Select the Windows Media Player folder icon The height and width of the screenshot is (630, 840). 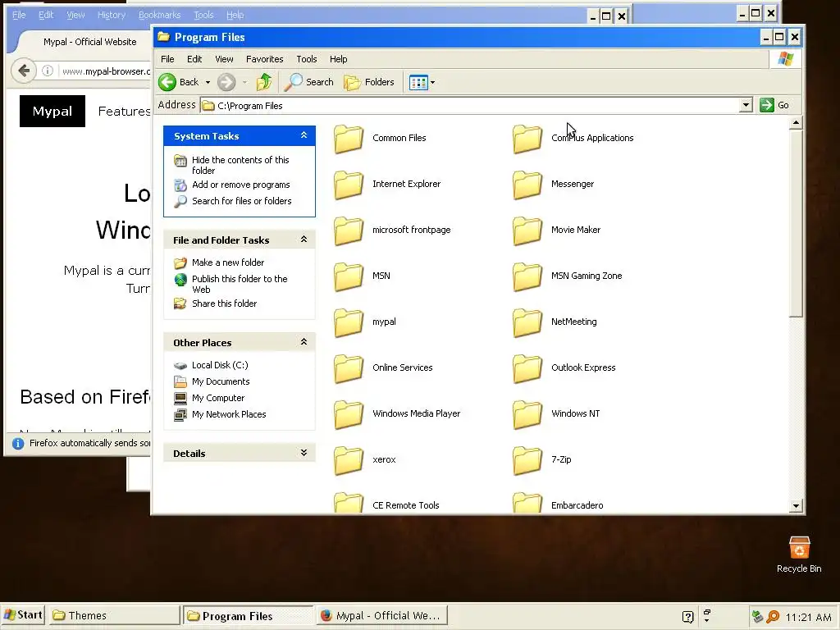pyautogui.click(x=349, y=414)
